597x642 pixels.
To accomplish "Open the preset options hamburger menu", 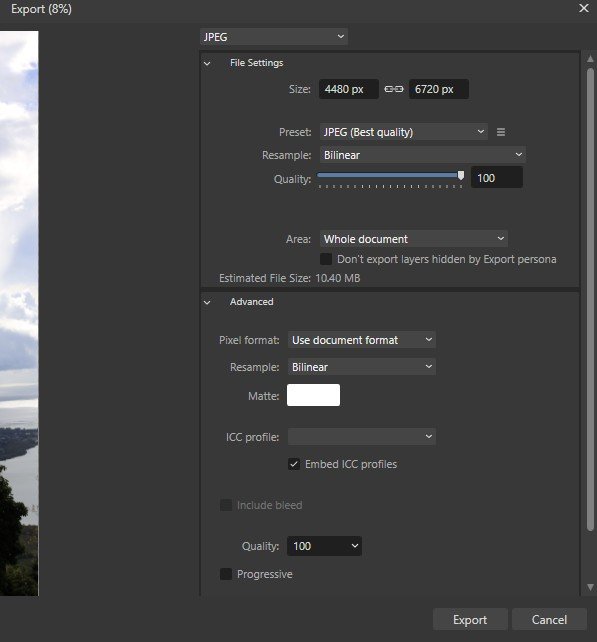I will 501,132.
